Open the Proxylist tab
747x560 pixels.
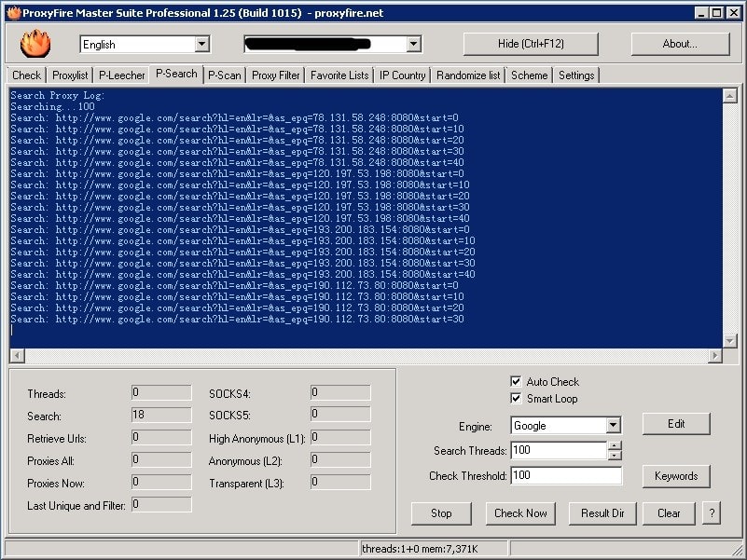(70, 75)
